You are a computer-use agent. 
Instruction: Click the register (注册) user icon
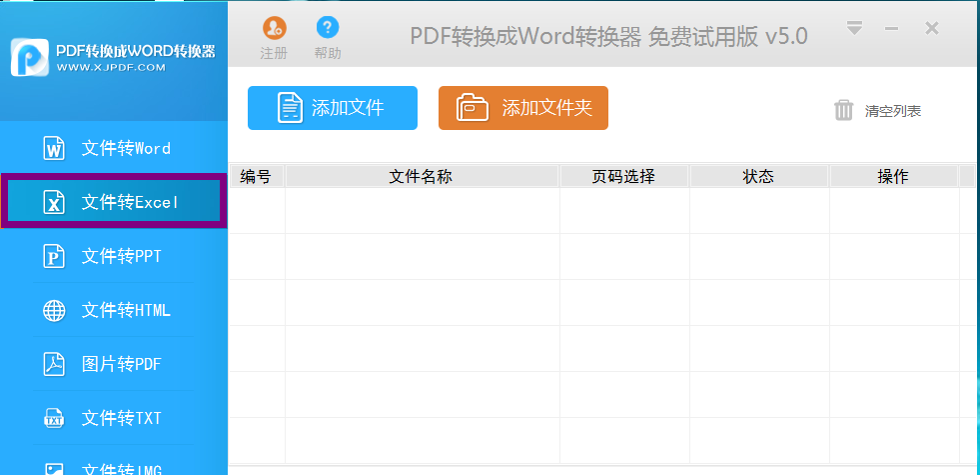pos(274,27)
